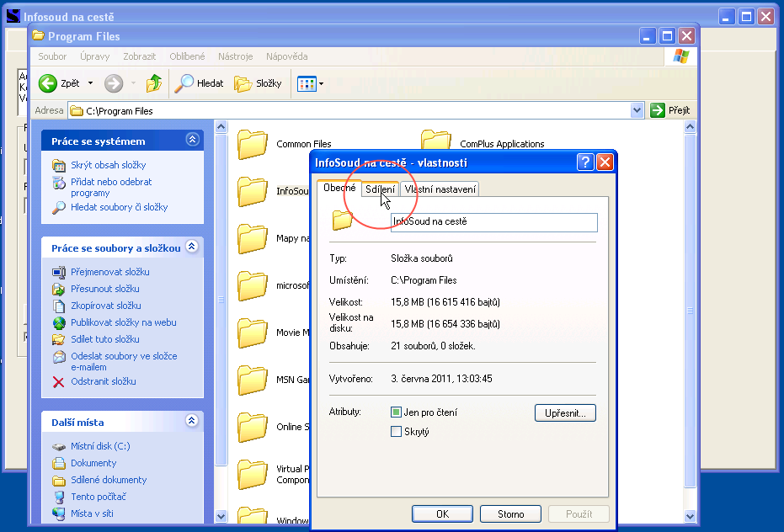Select the ComPlus Applications folder icon
This screenshot has width=784, height=532.
pos(436,139)
